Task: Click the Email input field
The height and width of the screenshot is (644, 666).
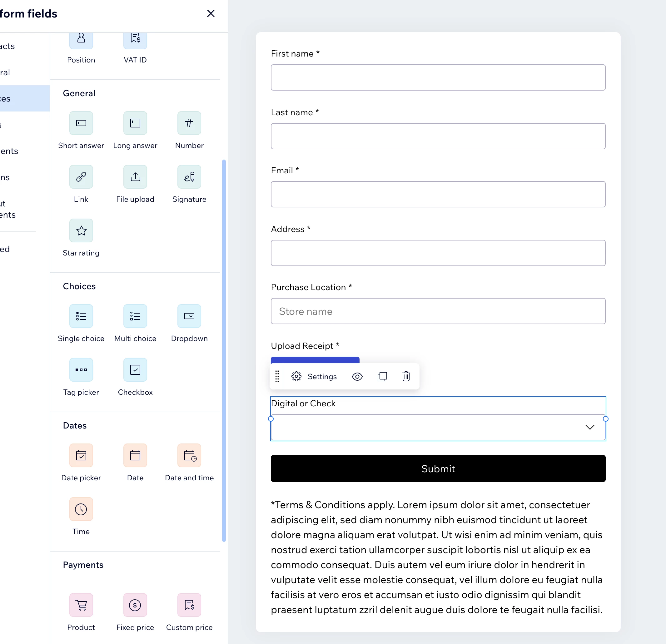Action: (438, 194)
